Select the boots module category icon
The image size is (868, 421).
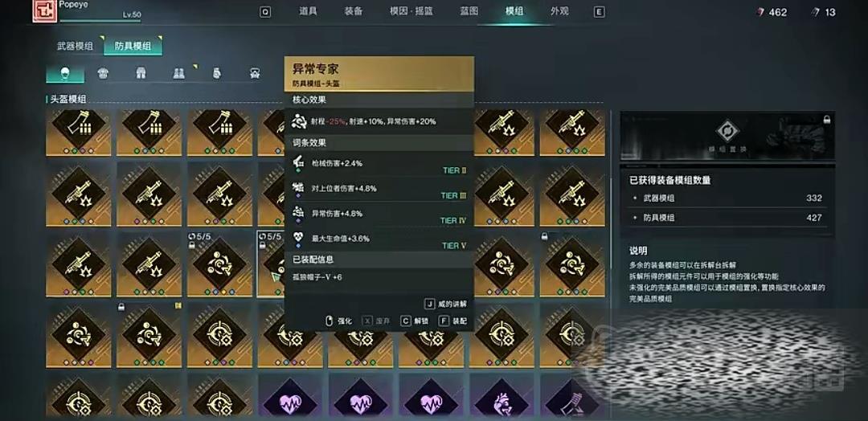pos(178,74)
